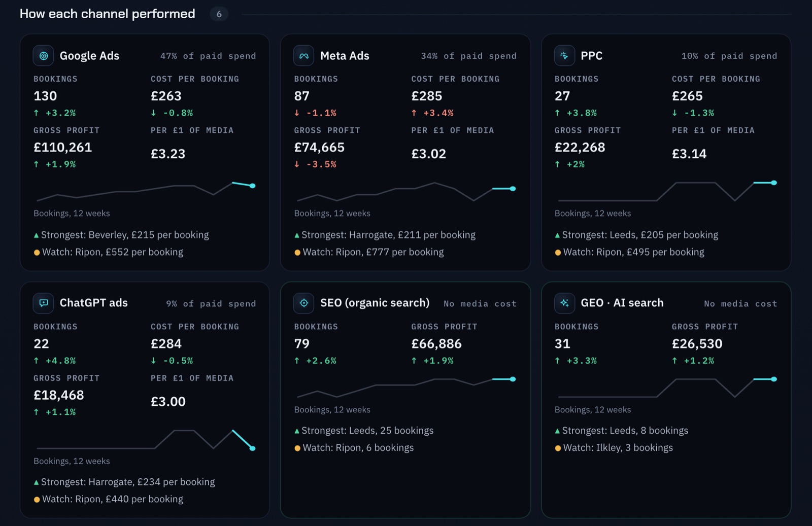812x526 pixels.
Task: Click the up arrow beside PPC +3.8%
Action: 557,113
